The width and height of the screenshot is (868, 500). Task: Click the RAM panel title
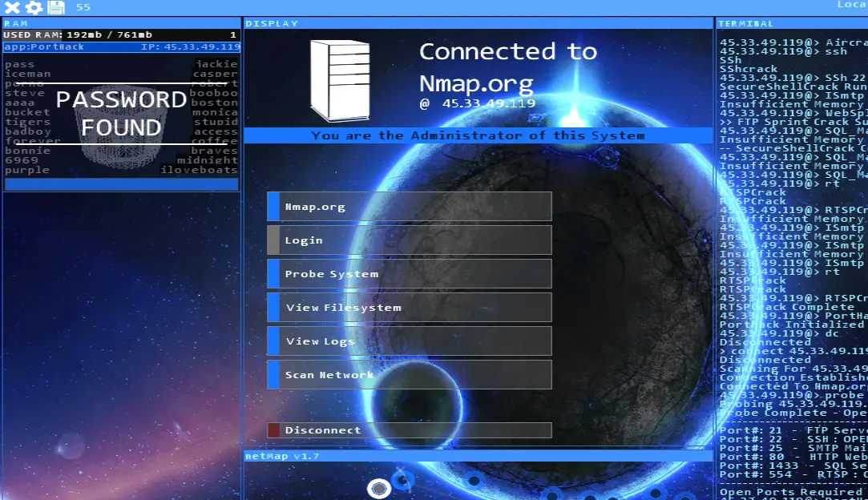15,24
